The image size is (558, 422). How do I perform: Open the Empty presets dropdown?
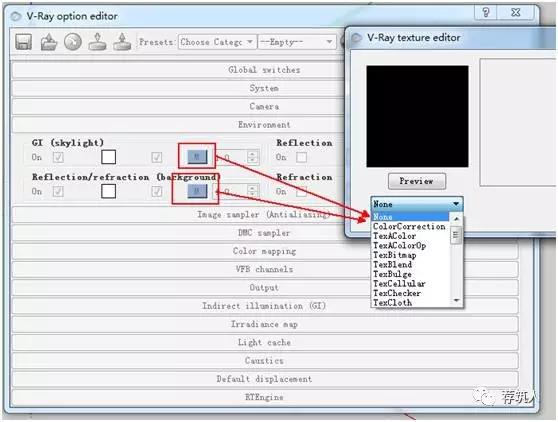tap(296, 42)
